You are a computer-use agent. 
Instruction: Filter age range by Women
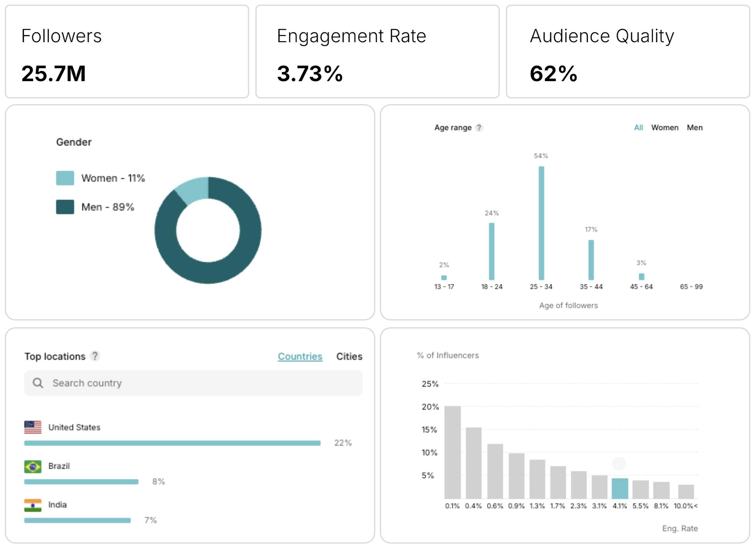[665, 128]
